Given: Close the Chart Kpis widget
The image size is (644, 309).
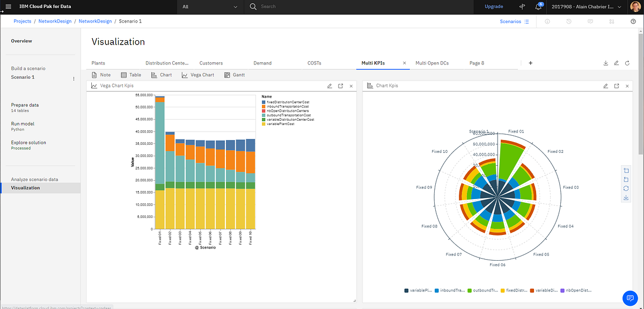Looking at the screenshot, I should (x=627, y=86).
